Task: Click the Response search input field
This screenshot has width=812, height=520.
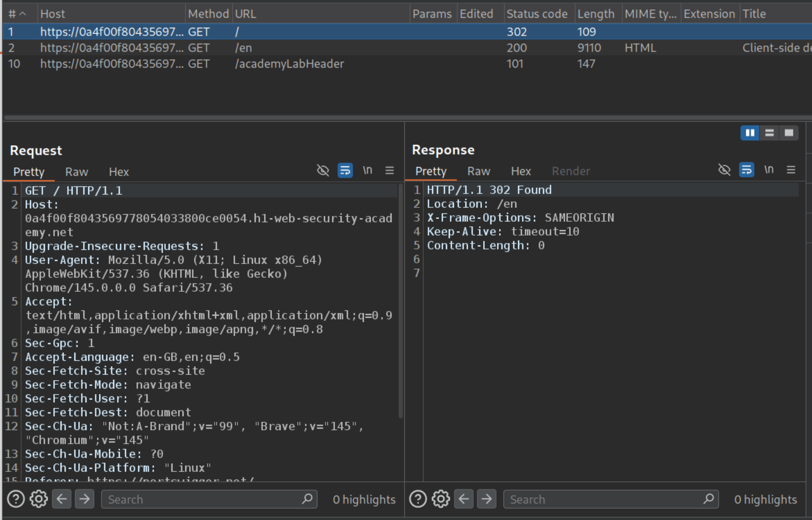Action: tap(605, 499)
